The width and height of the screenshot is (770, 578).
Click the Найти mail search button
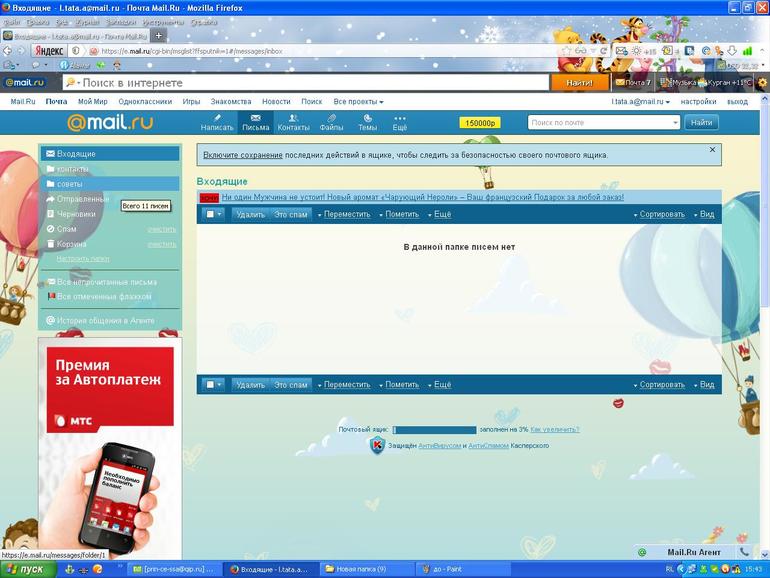click(x=701, y=122)
